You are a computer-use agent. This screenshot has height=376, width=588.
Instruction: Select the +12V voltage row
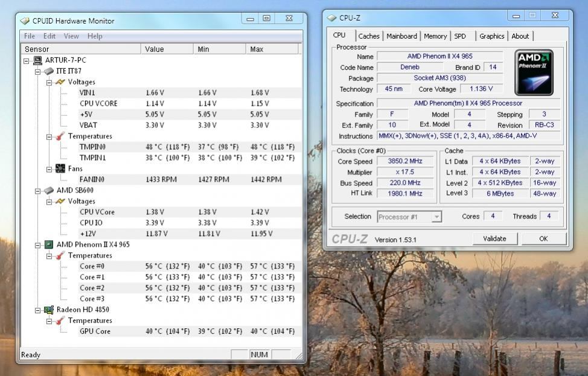(190, 234)
